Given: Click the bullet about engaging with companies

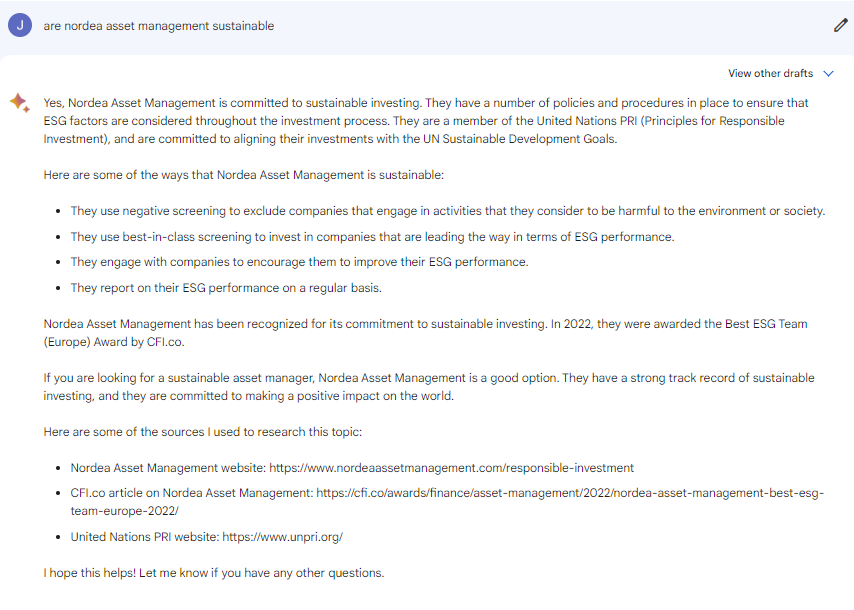Looking at the screenshot, I should point(300,262).
